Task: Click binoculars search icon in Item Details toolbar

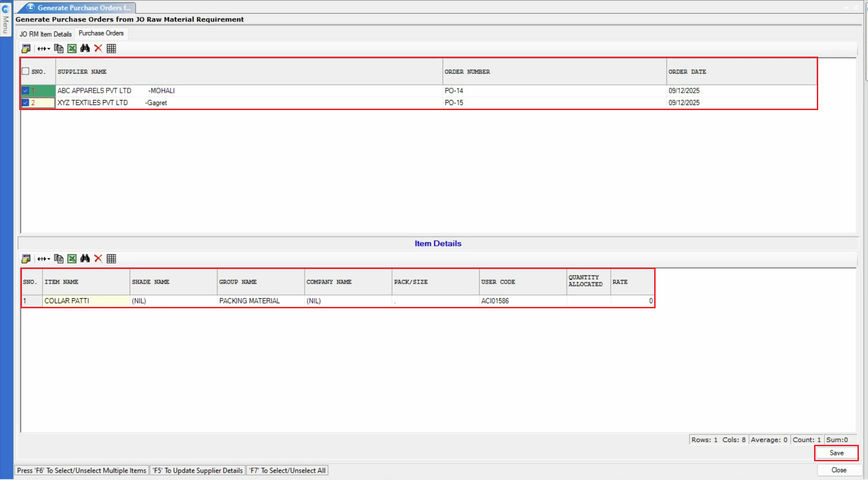Action: click(85, 259)
